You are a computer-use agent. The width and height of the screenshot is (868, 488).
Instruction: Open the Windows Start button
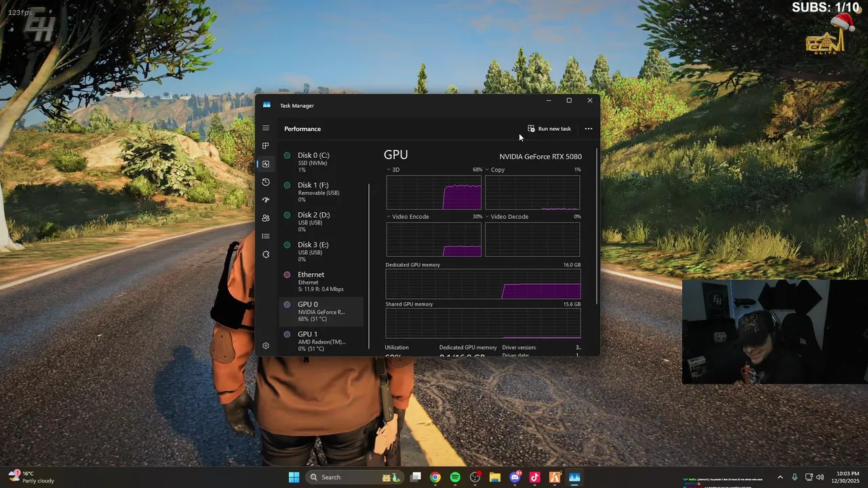[x=294, y=477]
